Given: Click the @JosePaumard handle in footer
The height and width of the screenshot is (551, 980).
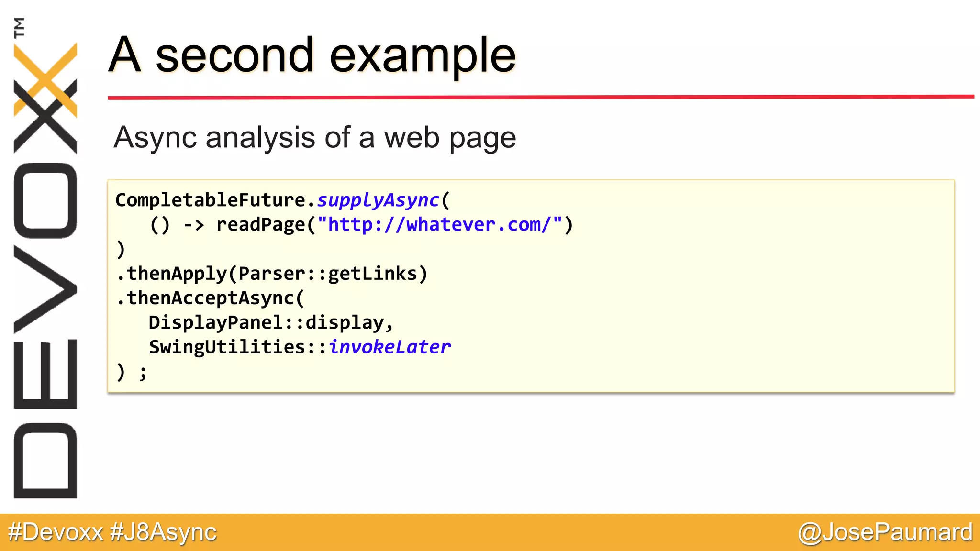Looking at the screenshot, I should tap(885, 532).
